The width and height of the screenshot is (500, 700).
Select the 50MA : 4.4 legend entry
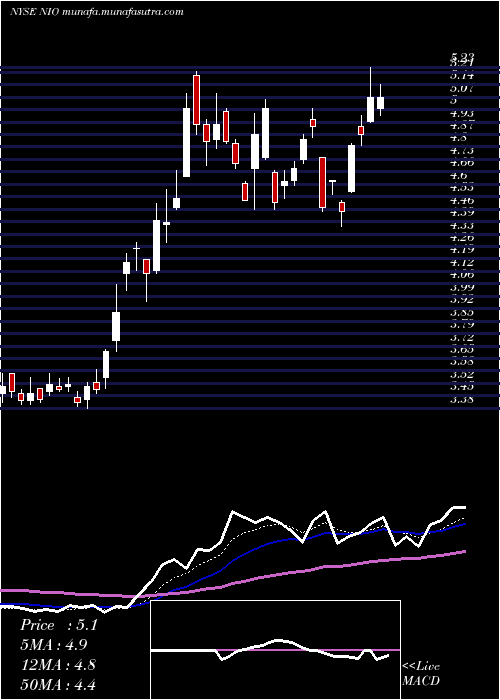[58, 684]
